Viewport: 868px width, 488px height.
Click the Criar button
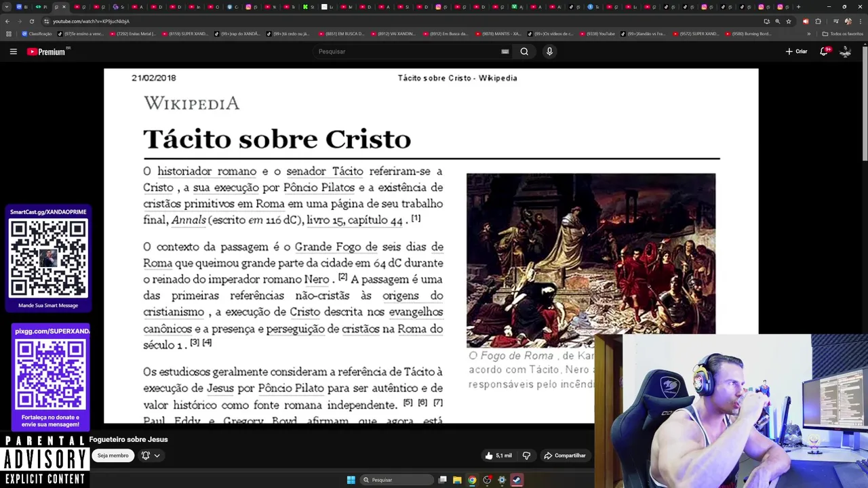tap(797, 52)
